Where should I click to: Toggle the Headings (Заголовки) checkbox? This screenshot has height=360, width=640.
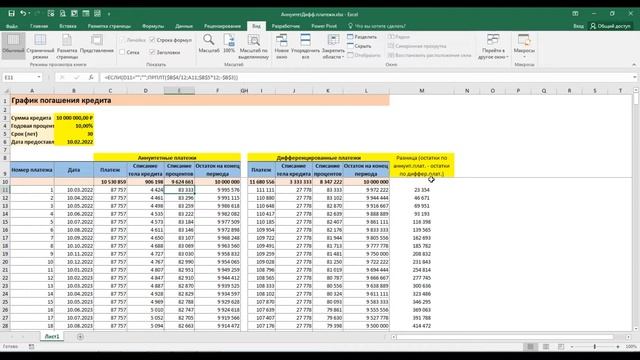(x=152, y=52)
